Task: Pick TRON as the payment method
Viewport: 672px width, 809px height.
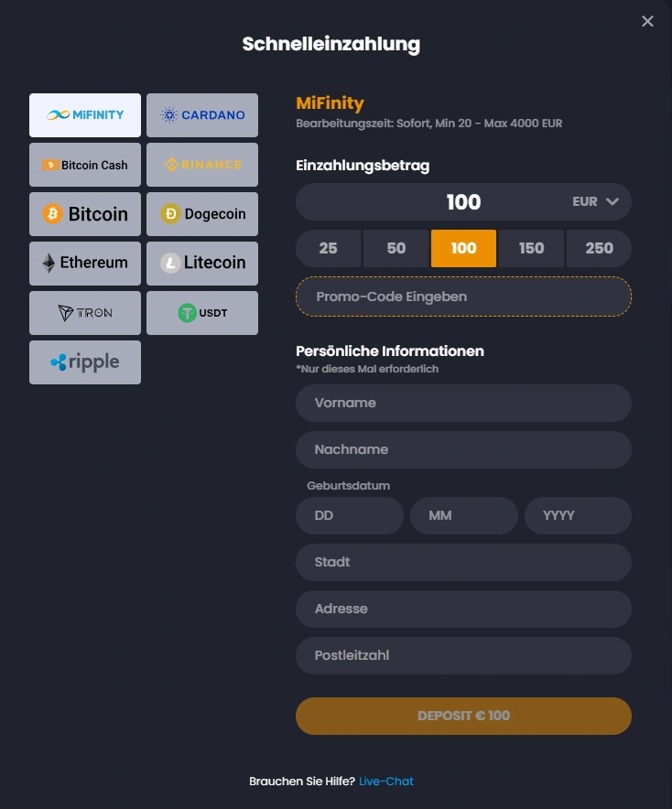Action: (x=84, y=313)
